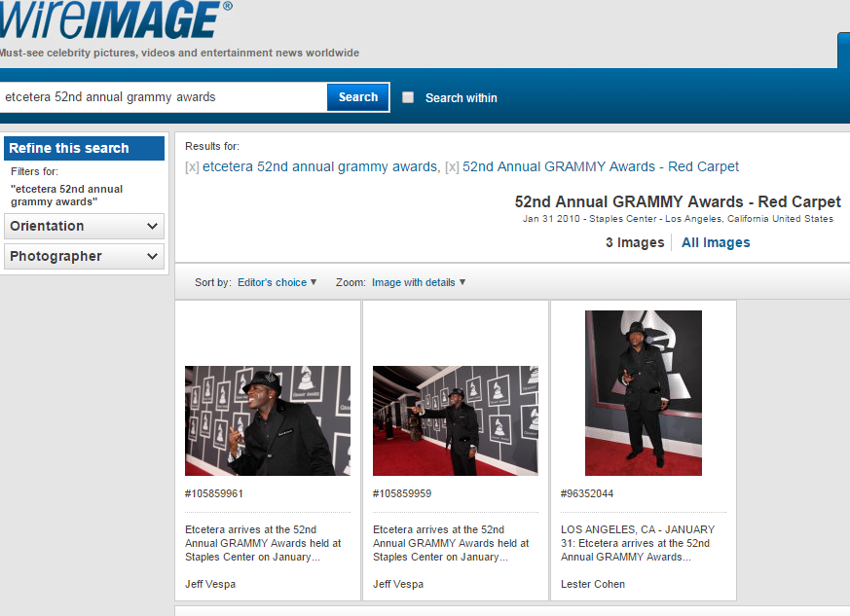Expand the Photographer filter
The height and width of the screenshot is (616, 850).
pyautogui.click(x=84, y=256)
